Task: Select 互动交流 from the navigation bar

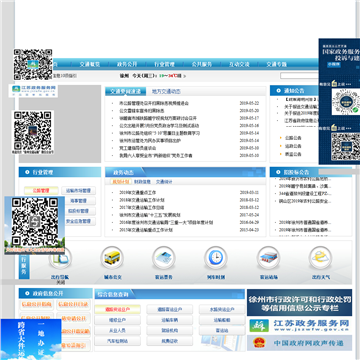Action: point(239,64)
